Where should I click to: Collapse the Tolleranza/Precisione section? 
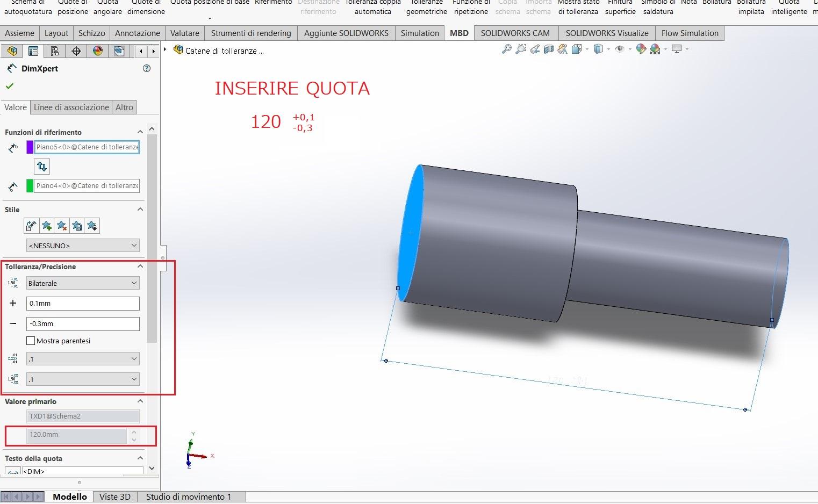140,267
